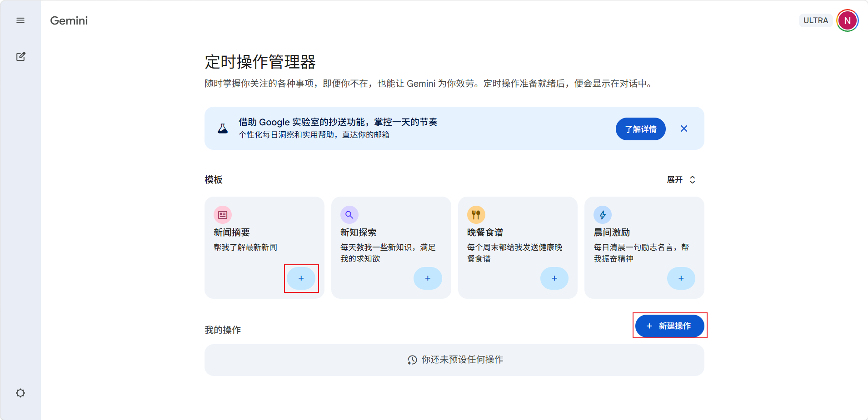Click the page description starting 随时掌握你关注的各种事项

430,84
